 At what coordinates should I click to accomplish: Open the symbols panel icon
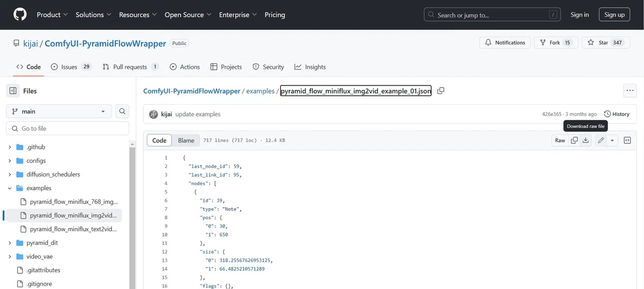[627, 140]
